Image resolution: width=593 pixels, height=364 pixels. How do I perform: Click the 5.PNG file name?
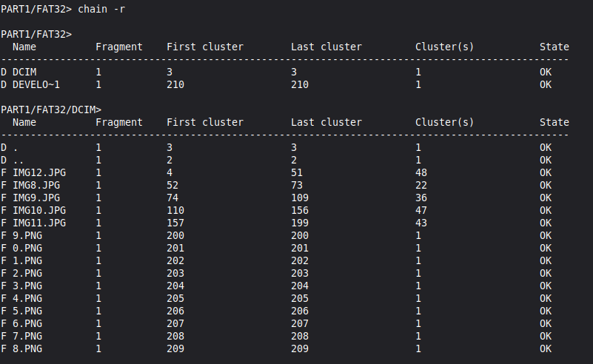[x=27, y=311]
